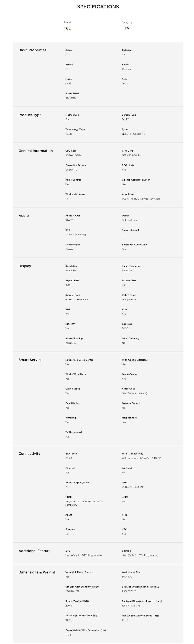Select the TCL CHANNEL, Google Play Store text

pos(141,199)
